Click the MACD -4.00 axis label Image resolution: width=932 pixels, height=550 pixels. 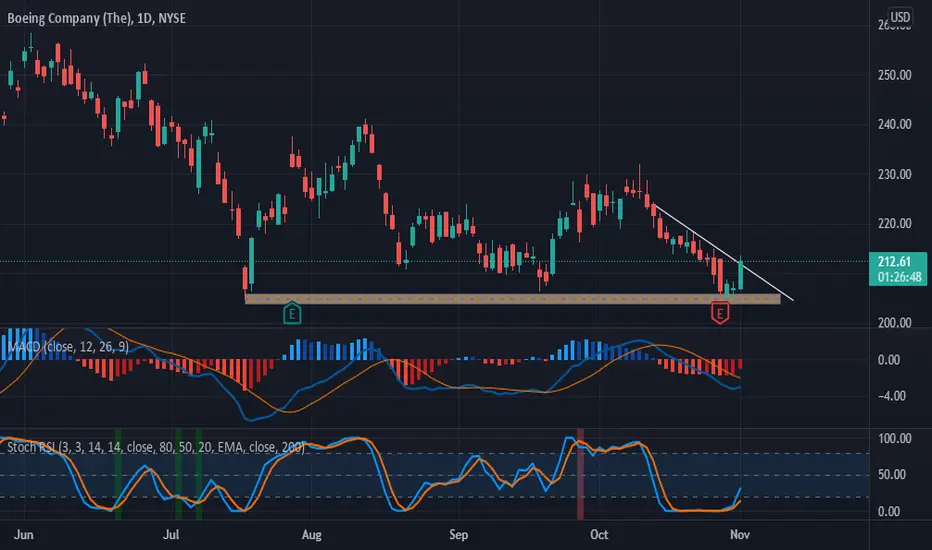(x=892, y=396)
